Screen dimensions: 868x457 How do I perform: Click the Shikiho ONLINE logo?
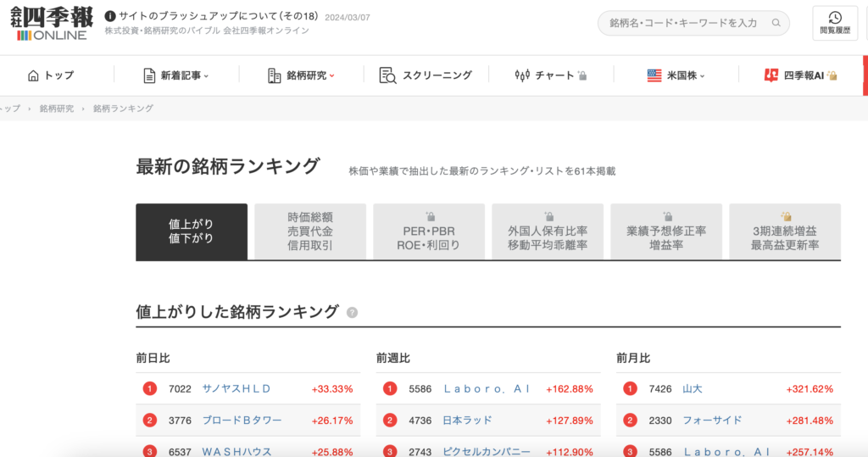pos(52,24)
